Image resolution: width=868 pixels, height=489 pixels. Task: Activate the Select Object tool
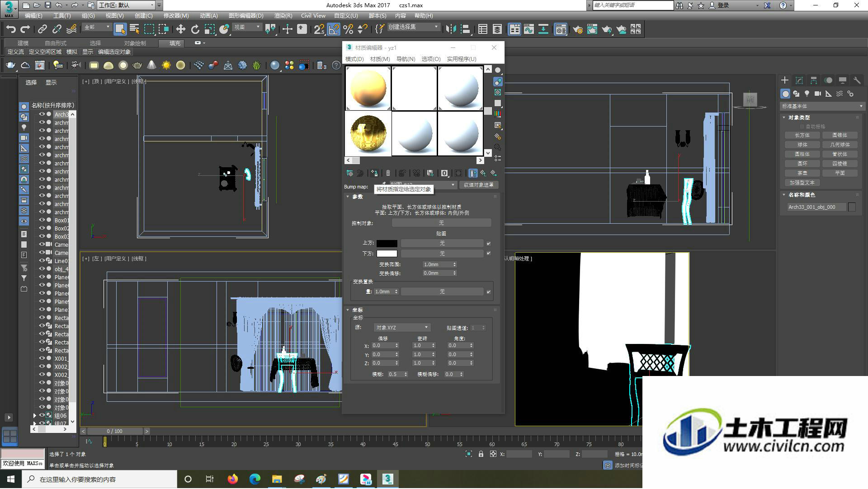(x=120, y=29)
